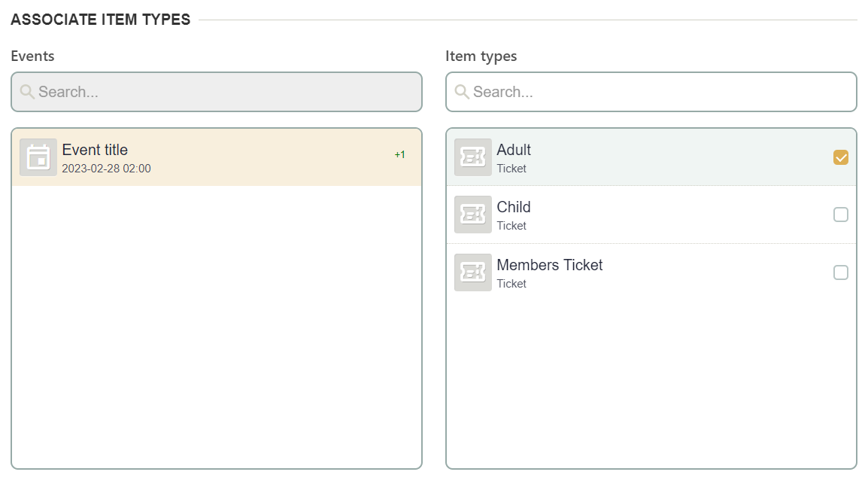Enable the Members Ticket checkbox
This screenshot has height=481, width=868.
pyautogui.click(x=841, y=272)
